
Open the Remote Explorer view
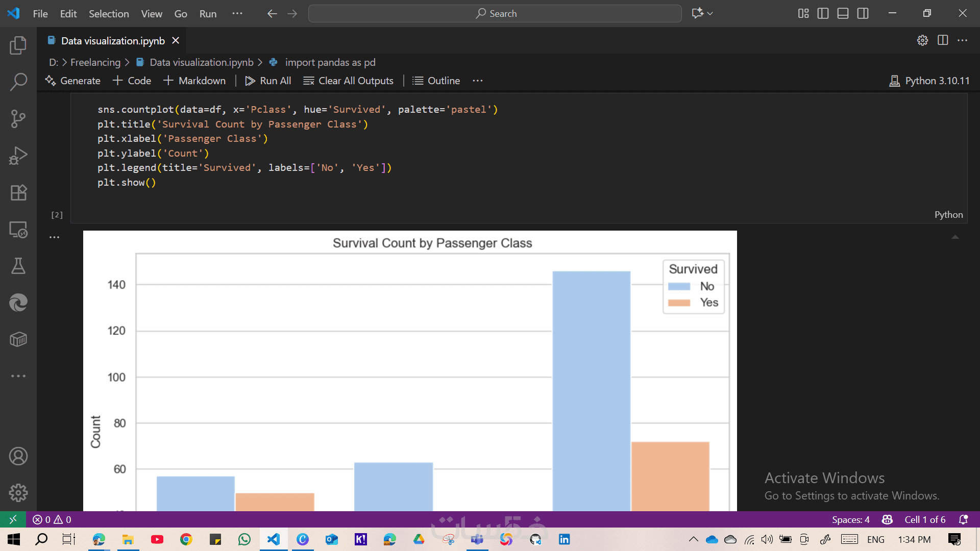pos(18,230)
